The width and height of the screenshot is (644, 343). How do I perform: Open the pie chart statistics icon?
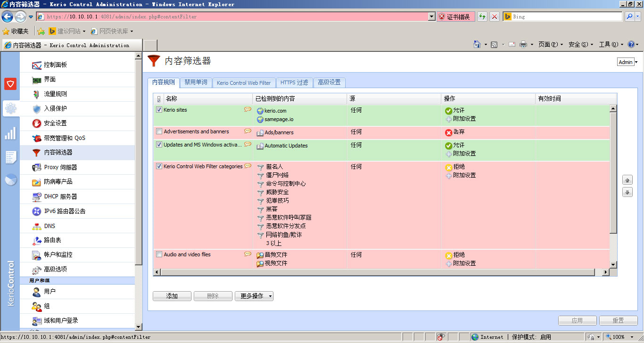[10, 180]
